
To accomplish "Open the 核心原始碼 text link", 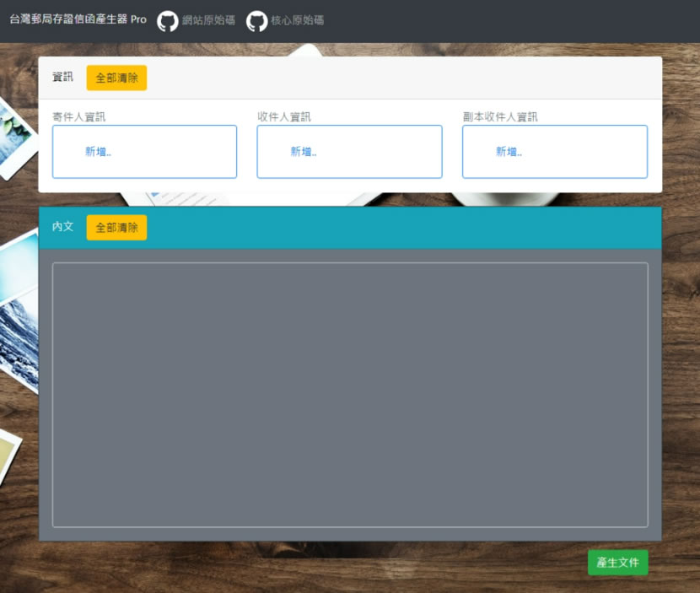I will click(297, 20).
